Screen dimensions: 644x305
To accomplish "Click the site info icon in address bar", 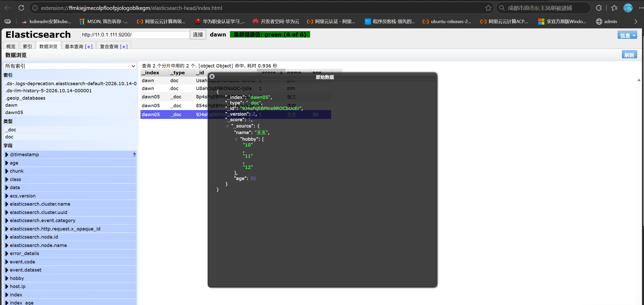I will 35,8.
